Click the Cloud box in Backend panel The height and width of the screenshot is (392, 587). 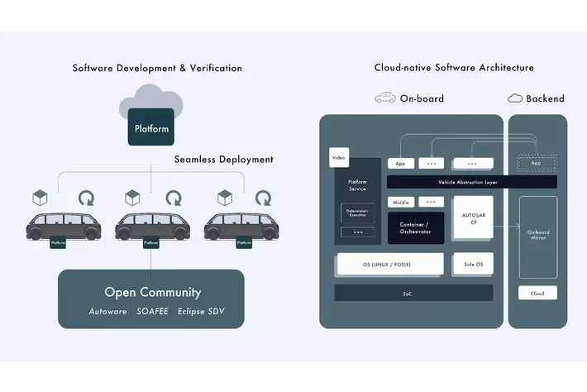pos(537,293)
